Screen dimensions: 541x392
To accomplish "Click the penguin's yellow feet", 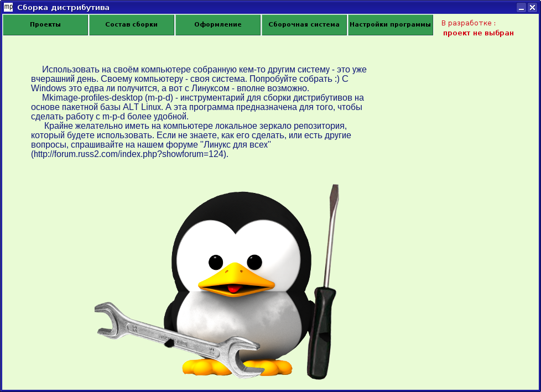I will pos(266,367).
